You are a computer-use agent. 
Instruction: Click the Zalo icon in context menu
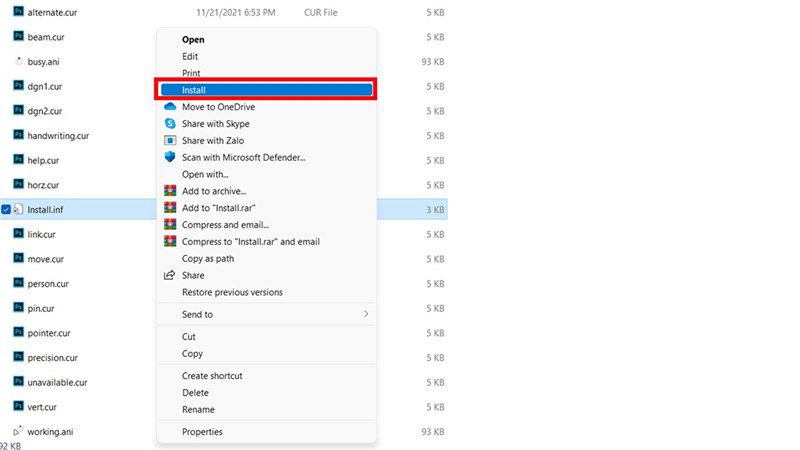click(170, 140)
